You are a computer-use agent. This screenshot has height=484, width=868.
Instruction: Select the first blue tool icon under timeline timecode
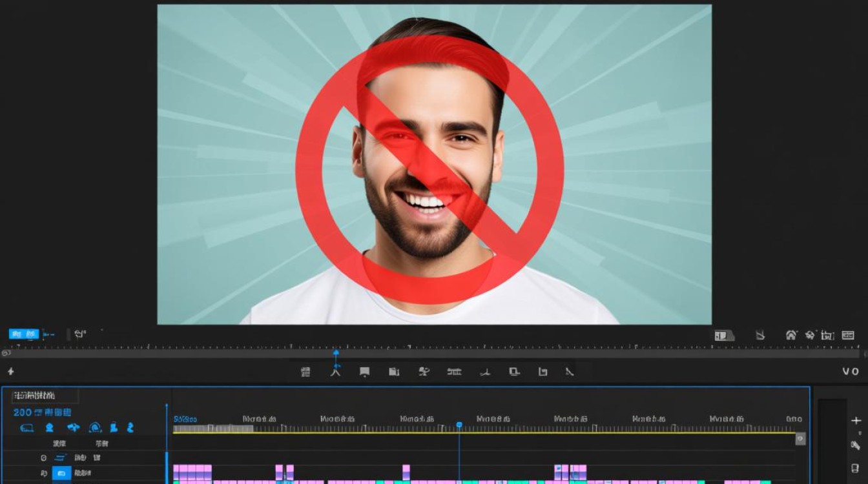coord(26,428)
